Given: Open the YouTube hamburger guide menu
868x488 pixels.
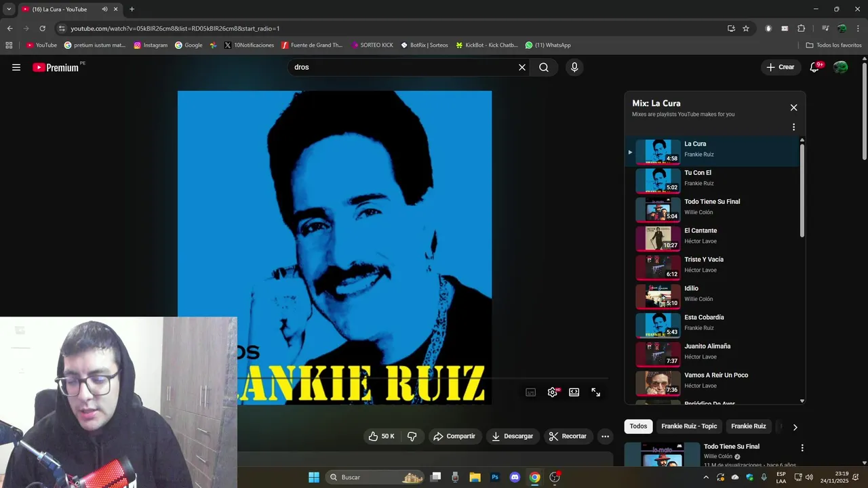Looking at the screenshot, I should (x=16, y=67).
